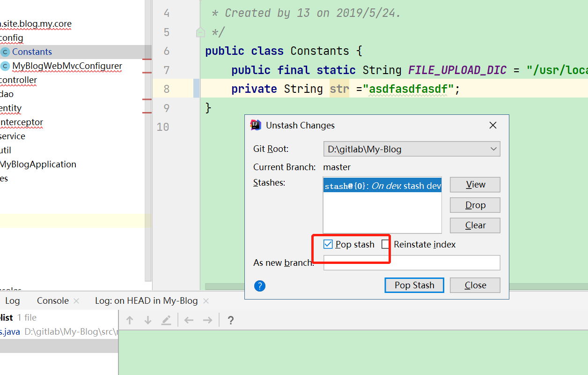588x375 pixels.
Task: Click the View button for stashes
Action: point(475,185)
